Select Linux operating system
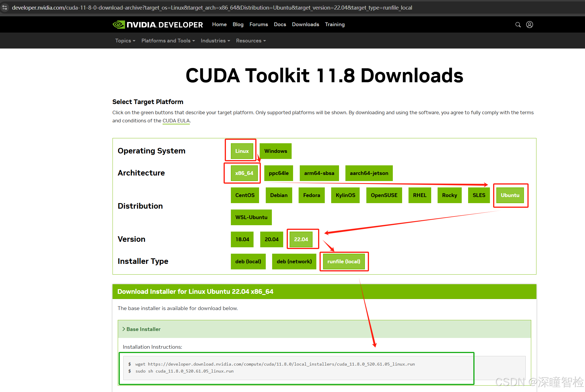The image size is (585, 392). click(x=242, y=151)
